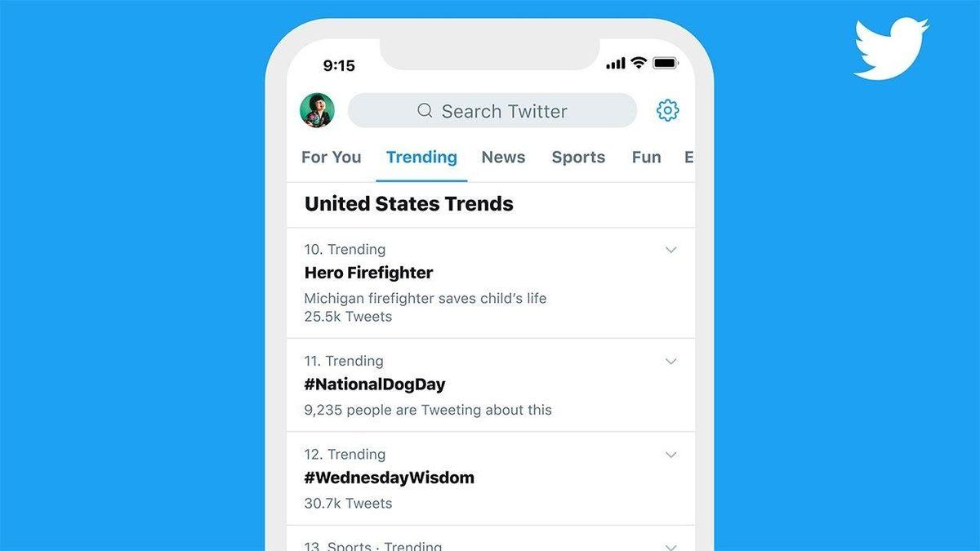Screen dimensions: 980x551
Task: Select the Trending tab
Action: 421,158
